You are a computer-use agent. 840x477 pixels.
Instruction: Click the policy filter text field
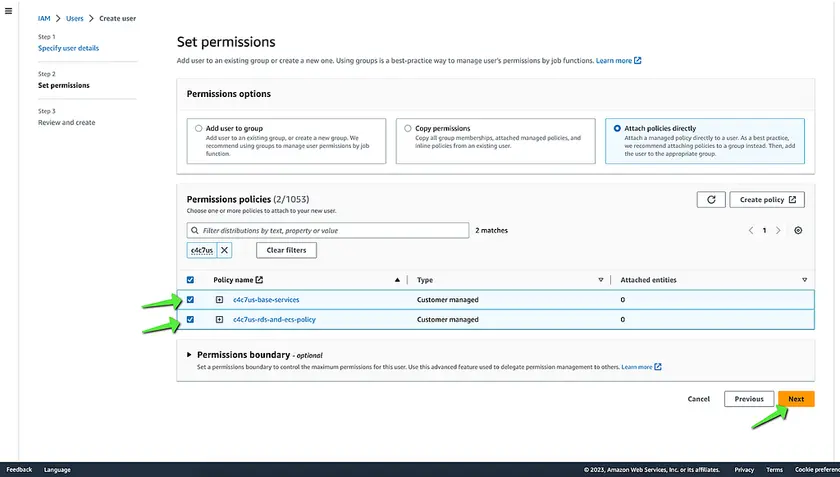coord(328,230)
